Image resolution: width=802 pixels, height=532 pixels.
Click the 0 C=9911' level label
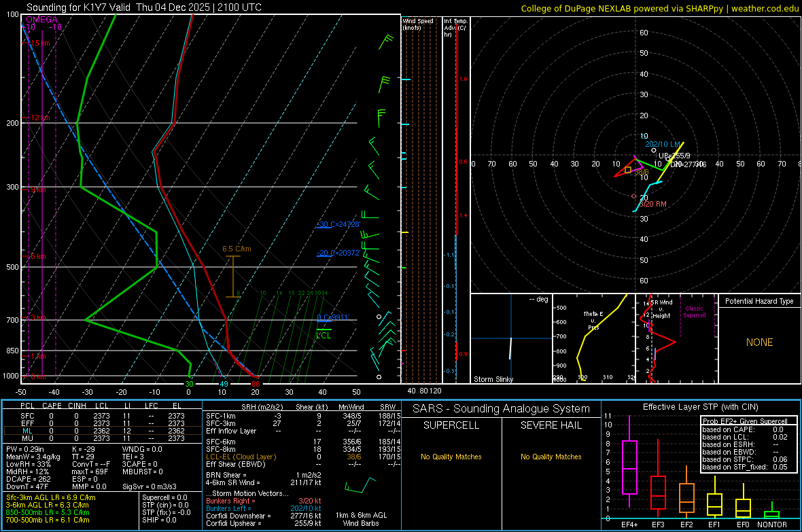coord(333,318)
